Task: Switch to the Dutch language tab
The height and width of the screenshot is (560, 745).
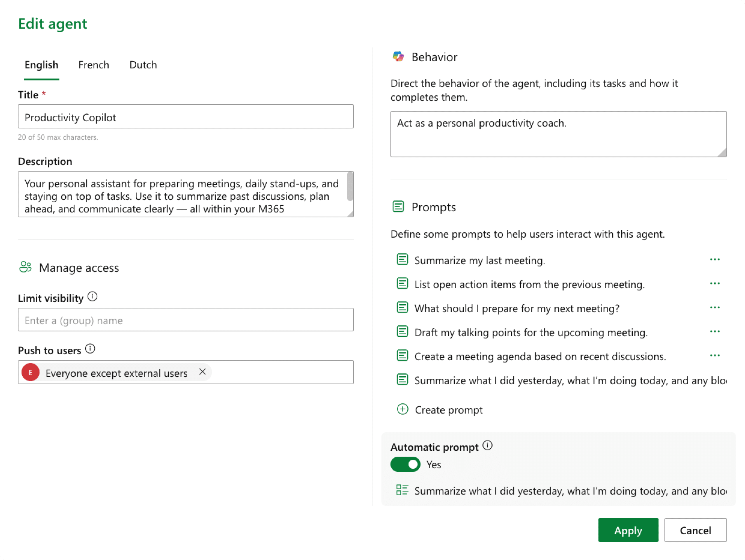Action: coord(143,65)
